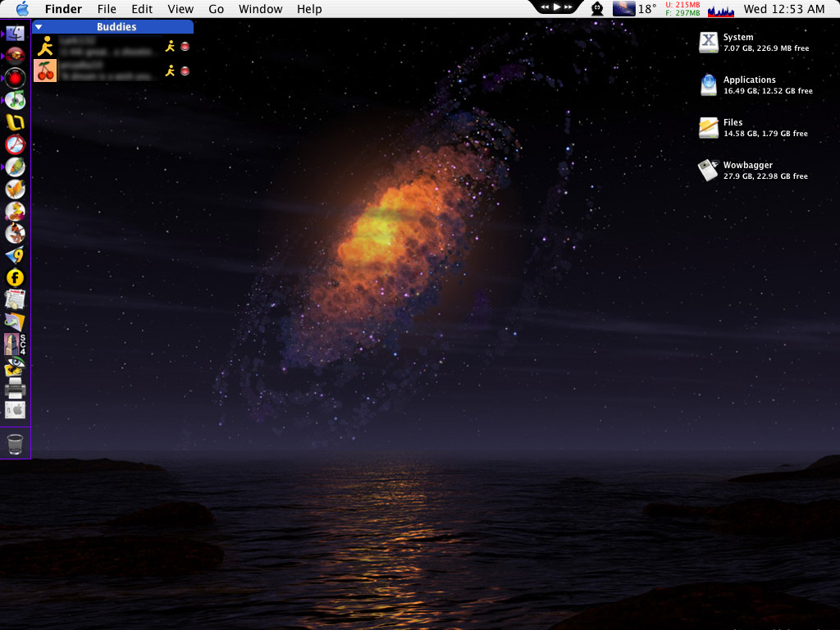This screenshot has width=840, height=630.
Task: Open the yellow Entourage-style Dock icon
Action: [x=15, y=123]
